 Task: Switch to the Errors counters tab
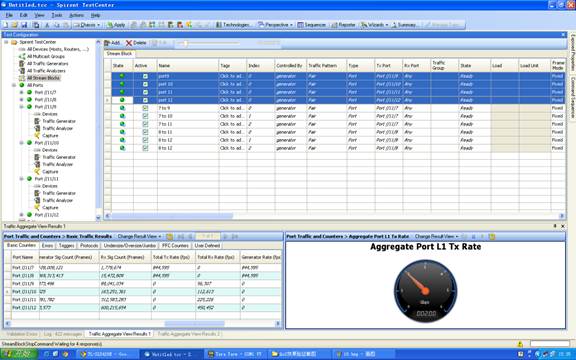(47, 245)
